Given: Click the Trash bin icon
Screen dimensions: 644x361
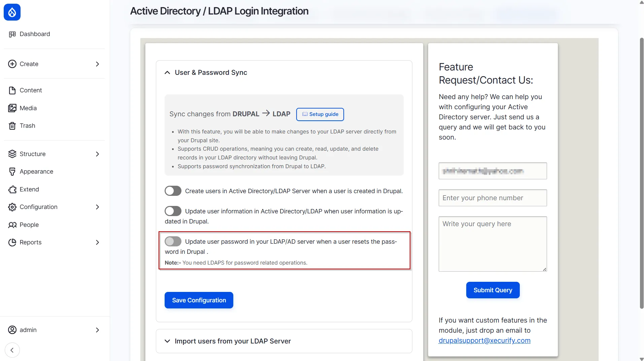Looking at the screenshot, I should [12, 126].
